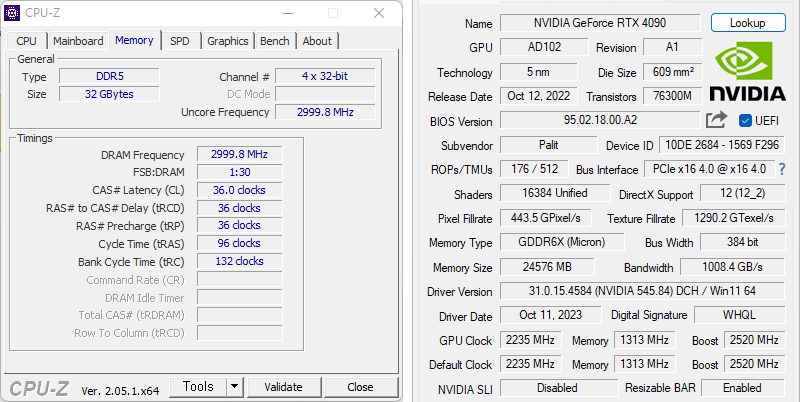Click the GPU Name field showing RTX 4090
The image size is (800, 402).
[x=601, y=23]
